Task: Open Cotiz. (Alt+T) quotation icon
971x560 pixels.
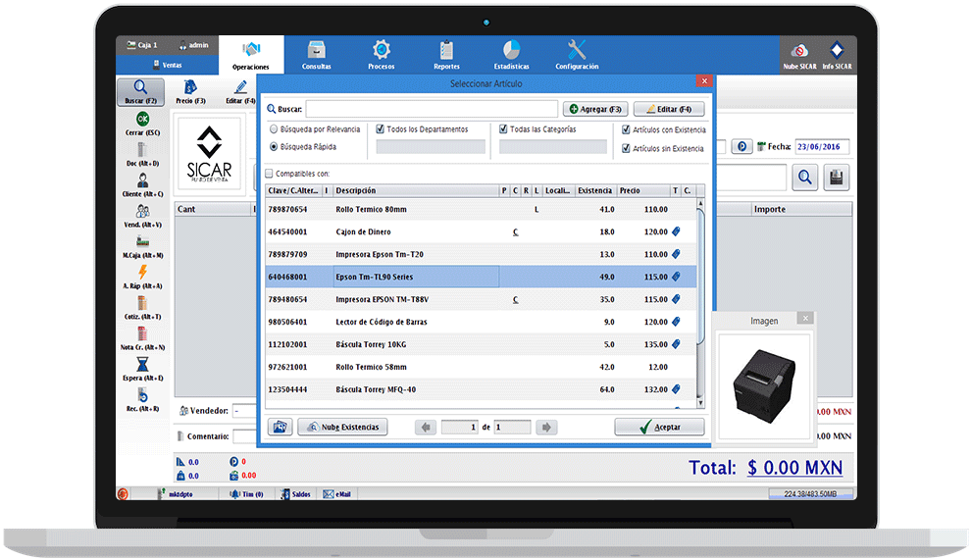Action: (142, 303)
